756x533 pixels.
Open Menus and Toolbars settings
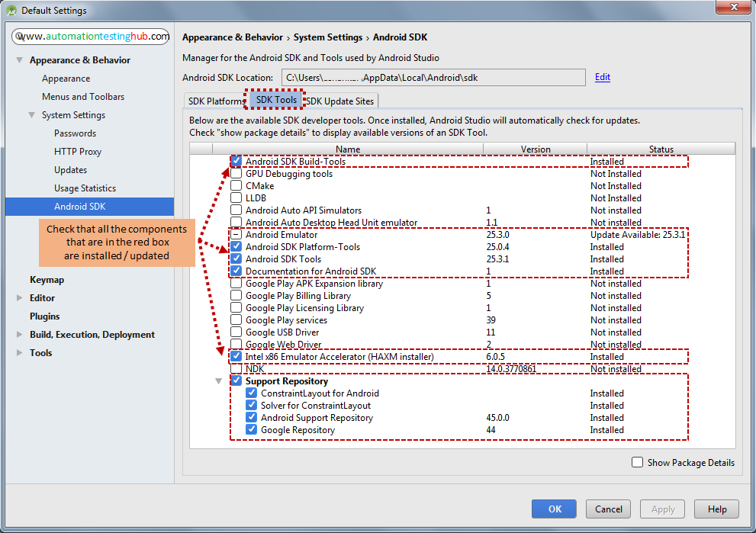[x=83, y=97]
